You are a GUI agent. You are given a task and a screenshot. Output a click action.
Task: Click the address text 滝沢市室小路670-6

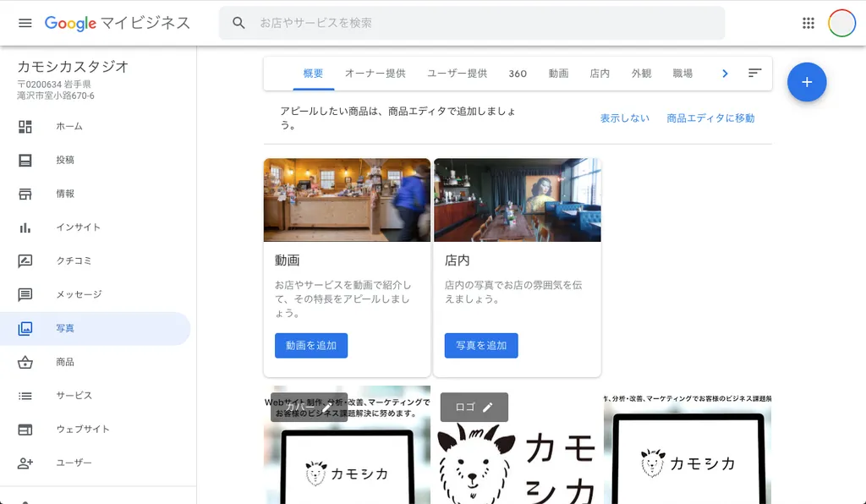click(x=55, y=96)
